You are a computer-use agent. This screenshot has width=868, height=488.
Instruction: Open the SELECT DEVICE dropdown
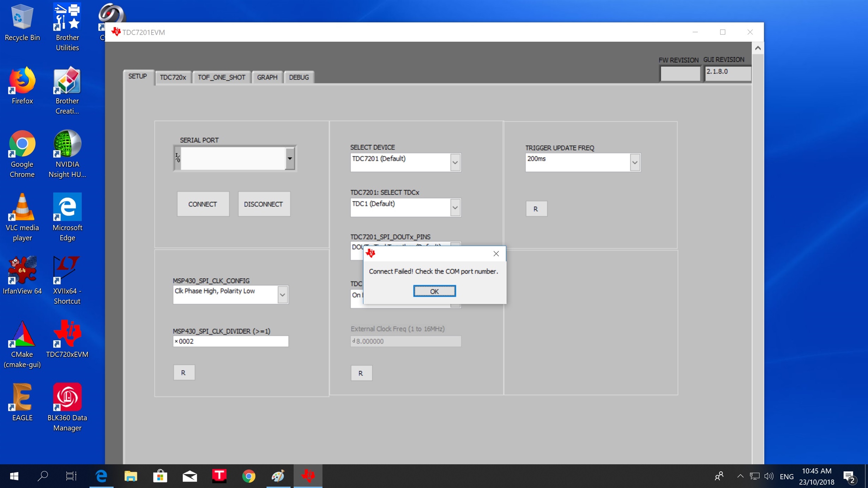(455, 163)
